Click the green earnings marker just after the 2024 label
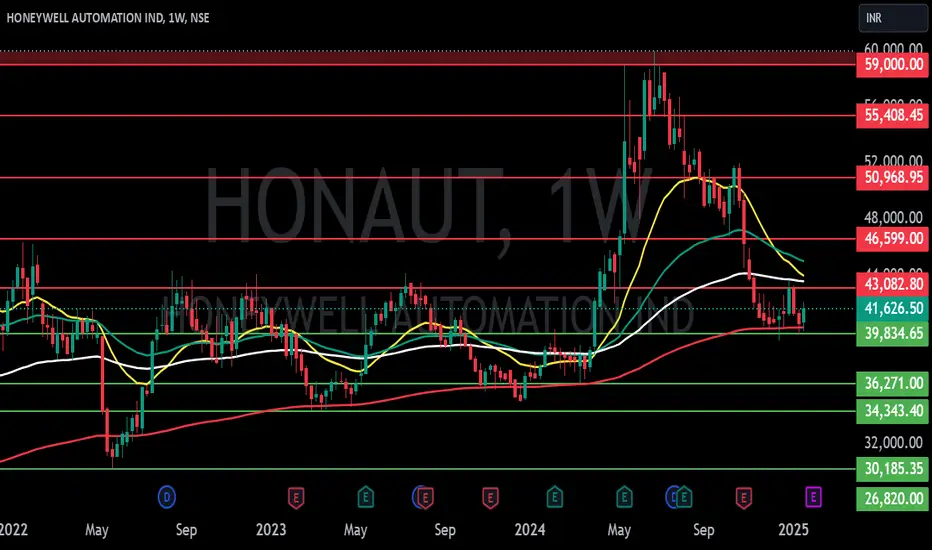This screenshot has height=550, width=932. click(555, 497)
